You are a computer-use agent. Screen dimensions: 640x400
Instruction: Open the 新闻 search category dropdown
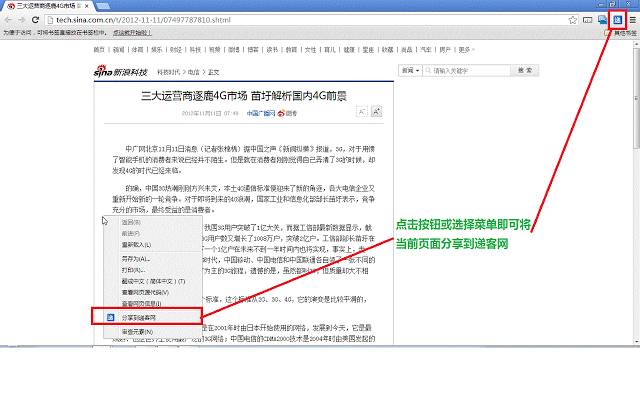tap(410, 71)
